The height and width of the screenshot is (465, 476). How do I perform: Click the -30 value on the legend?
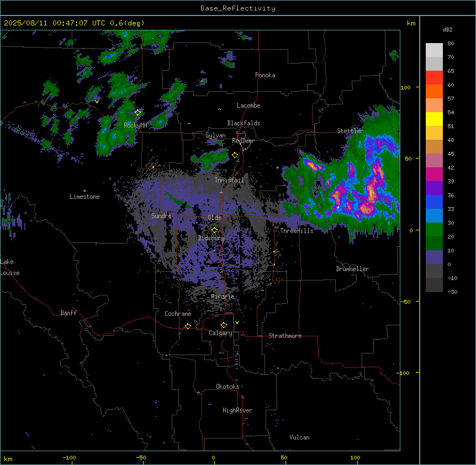pyautogui.click(x=452, y=292)
